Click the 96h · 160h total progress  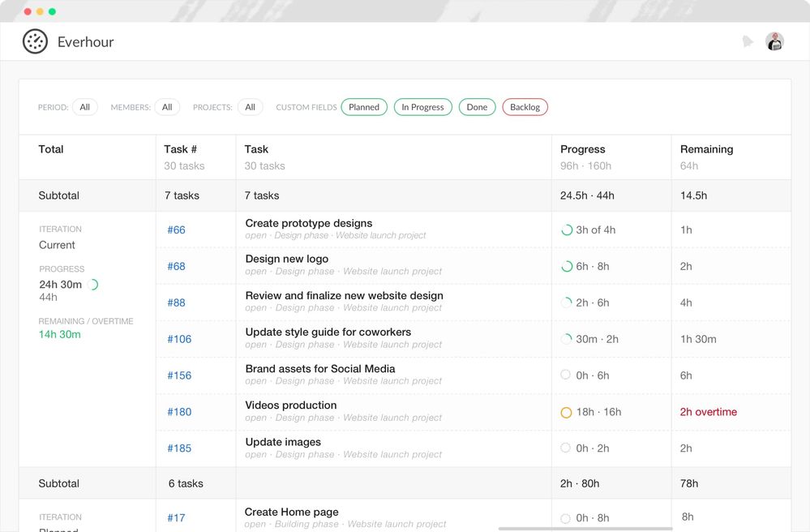(585, 165)
